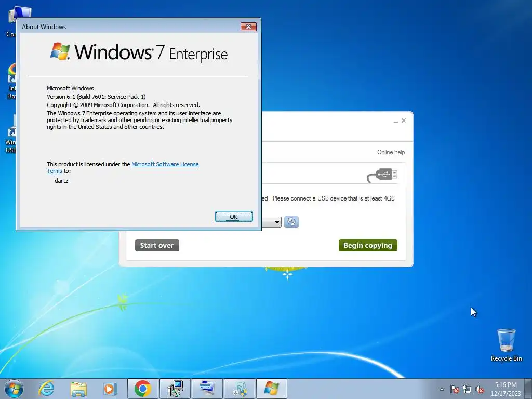Click the Start over button
This screenshot has width=532, height=399.
pyautogui.click(x=157, y=245)
